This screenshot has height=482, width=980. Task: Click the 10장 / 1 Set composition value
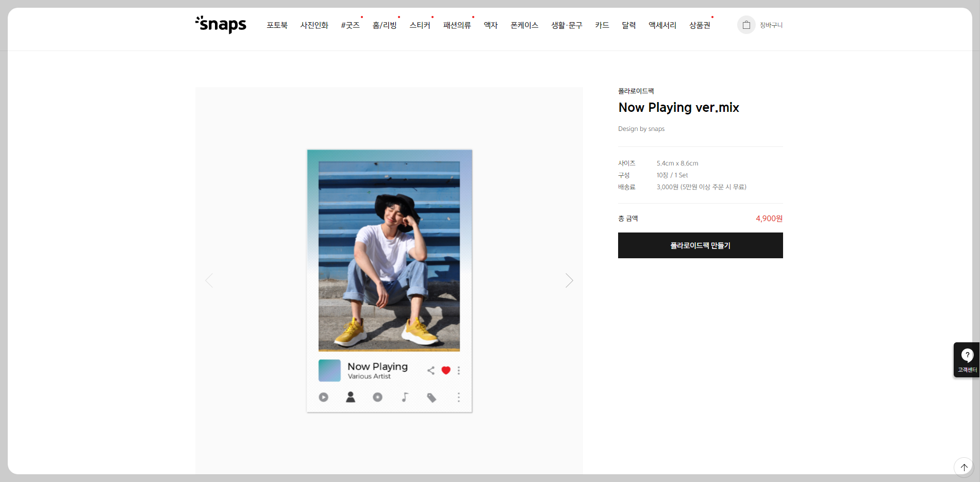tap(672, 175)
